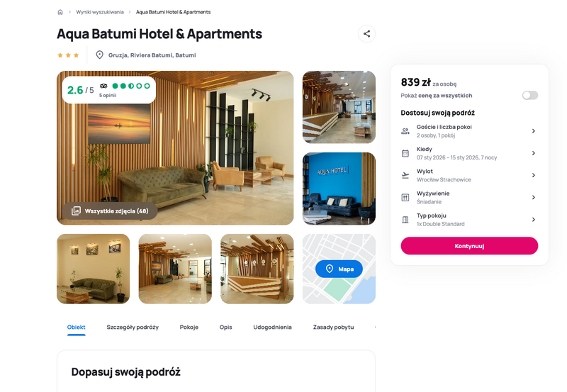Click the location pin icon beside Gruzja address

point(99,55)
